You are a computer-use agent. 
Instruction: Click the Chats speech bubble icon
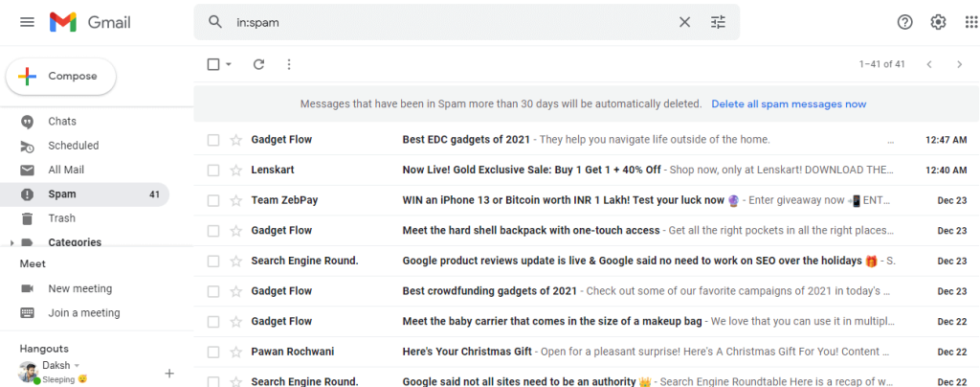coord(27,122)
